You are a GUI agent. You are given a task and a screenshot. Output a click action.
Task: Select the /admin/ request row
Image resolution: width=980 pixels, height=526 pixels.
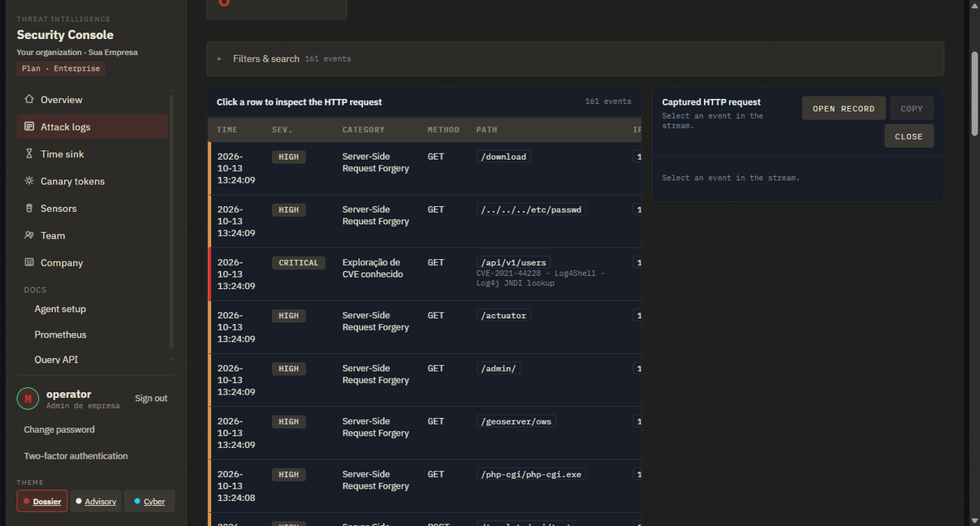point(425,380)
